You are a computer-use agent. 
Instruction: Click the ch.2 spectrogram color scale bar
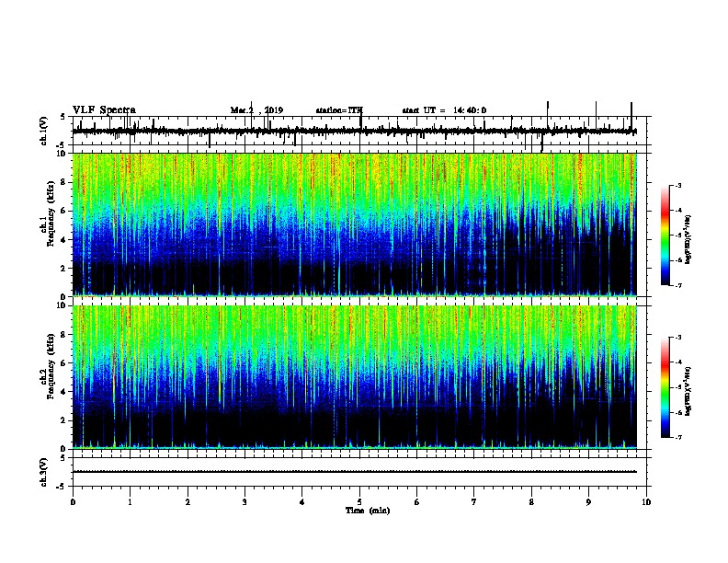pos(665,387)
